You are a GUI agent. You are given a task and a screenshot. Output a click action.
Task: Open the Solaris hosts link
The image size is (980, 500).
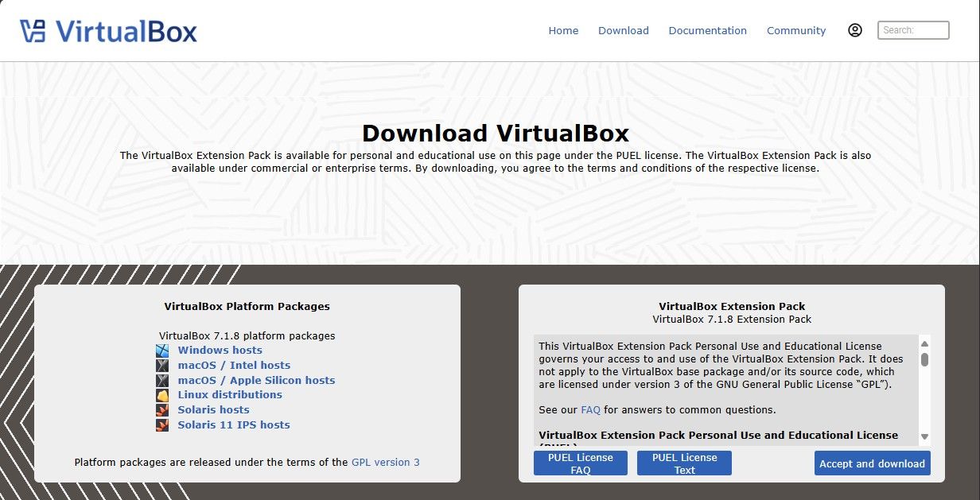(x=213, y=410)
